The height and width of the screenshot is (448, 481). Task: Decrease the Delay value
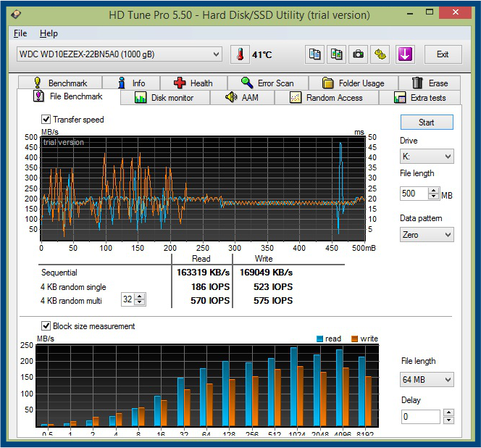pos(449,420)
